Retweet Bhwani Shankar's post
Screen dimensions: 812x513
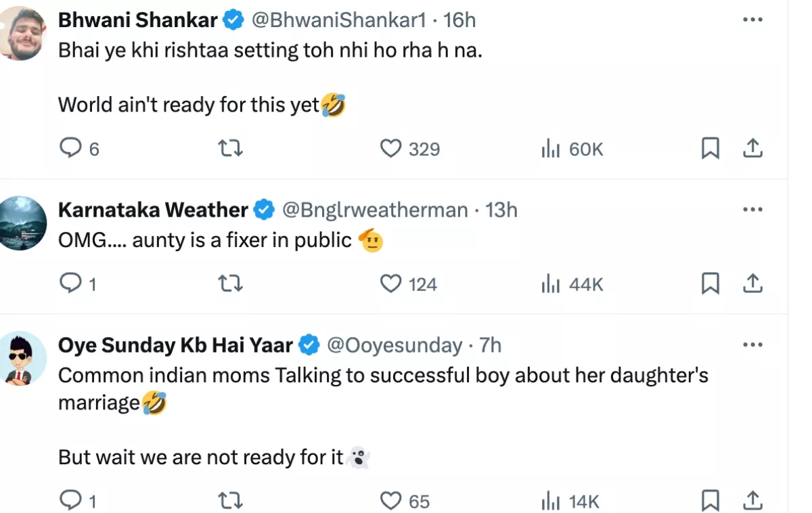coord(231,148)
